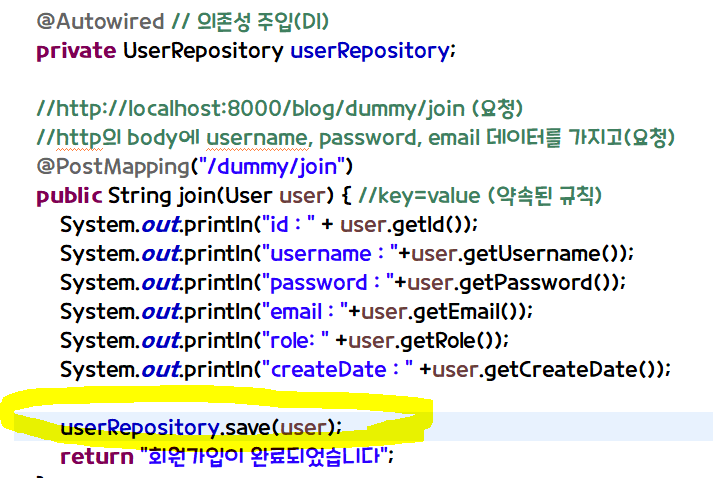Click the println line with getPassword()
713x478 pixels.
point(343,283)
